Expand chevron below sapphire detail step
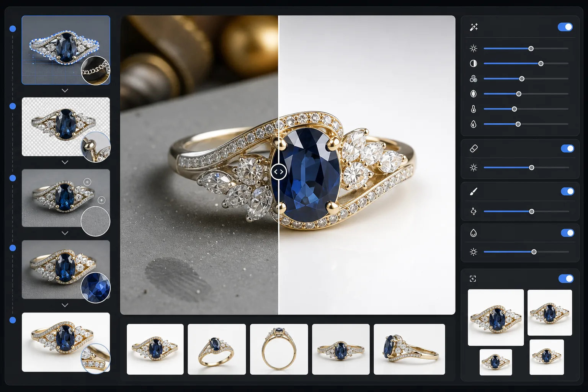Image resolution: width=588 pixels, height=392 pixels. tap(65, 305)
